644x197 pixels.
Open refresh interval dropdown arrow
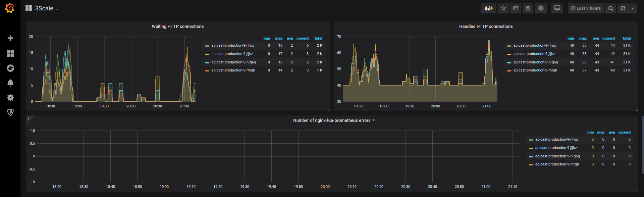(x=633, y=8)
